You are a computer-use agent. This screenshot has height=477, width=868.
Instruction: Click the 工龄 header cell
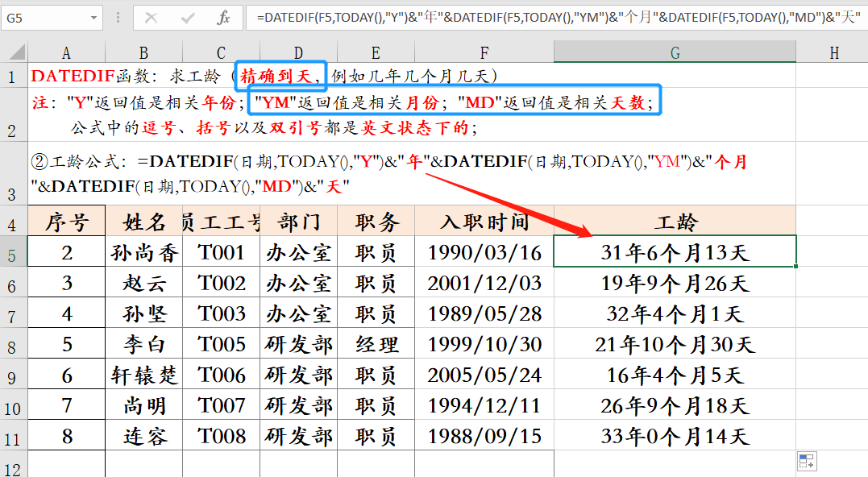pos(675,222)
